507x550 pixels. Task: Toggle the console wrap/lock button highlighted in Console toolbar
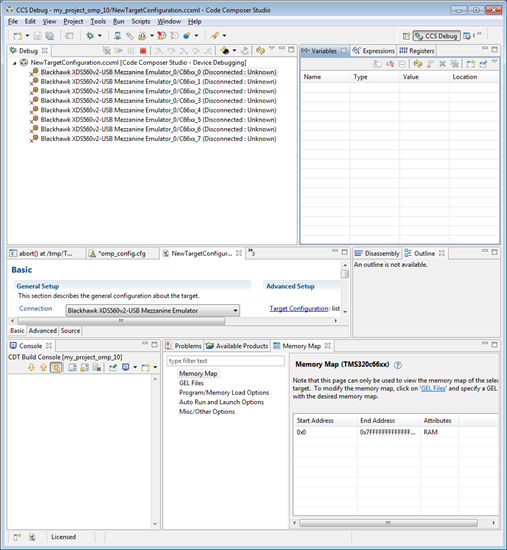pos(56,367)
